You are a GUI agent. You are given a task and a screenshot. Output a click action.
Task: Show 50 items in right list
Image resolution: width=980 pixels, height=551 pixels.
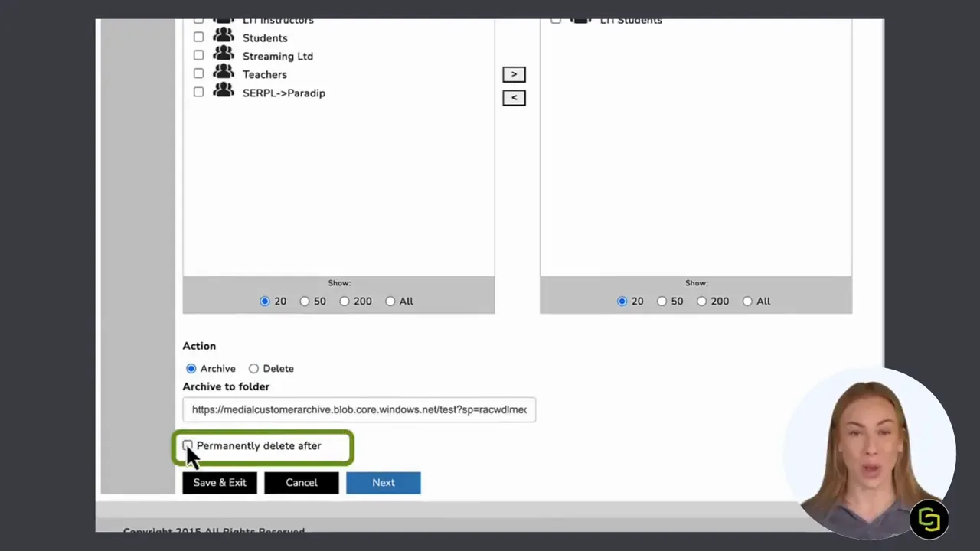point(661,301)
